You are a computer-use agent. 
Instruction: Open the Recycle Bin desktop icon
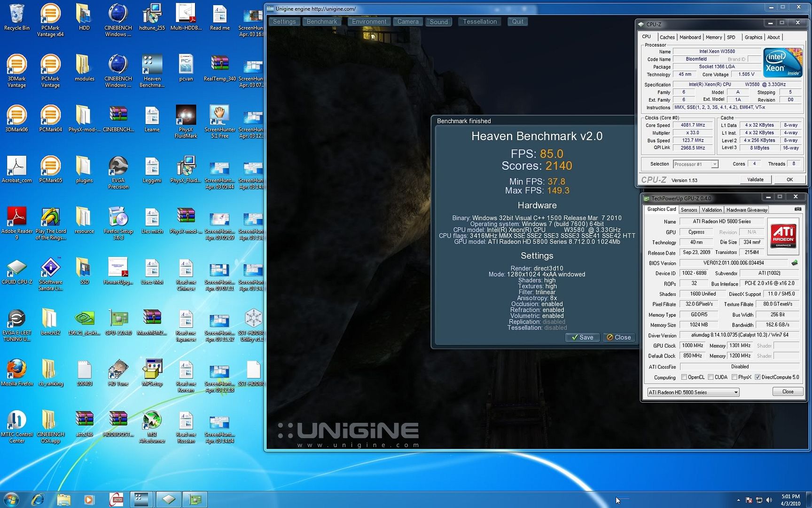16,18
